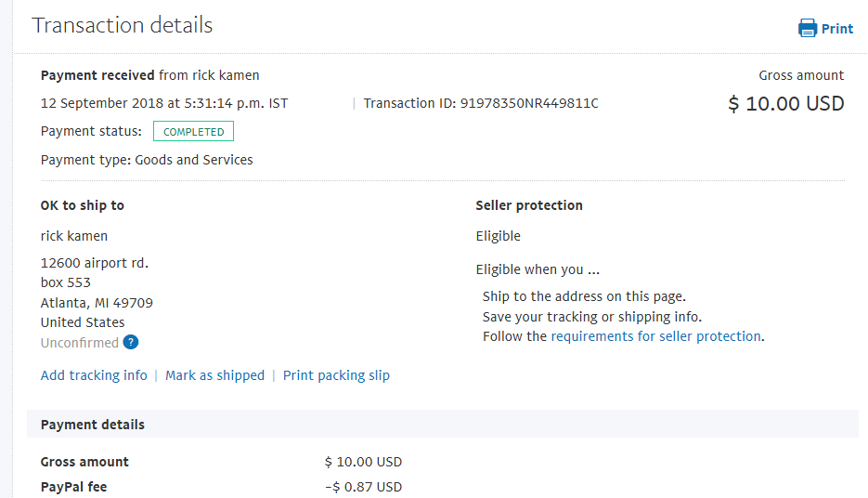The height and width of the screenshot is (498, 868).
Task: Click the Transaction ID number text
Action: pyautogui.click(x=529, y=103)
